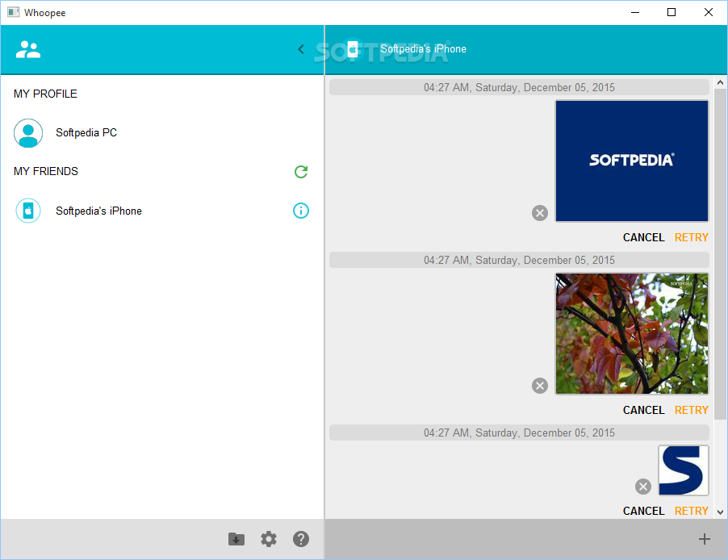Click the Softpedia PC profile name
This screenshot has height=560, width=728.
tap(86, 133)
